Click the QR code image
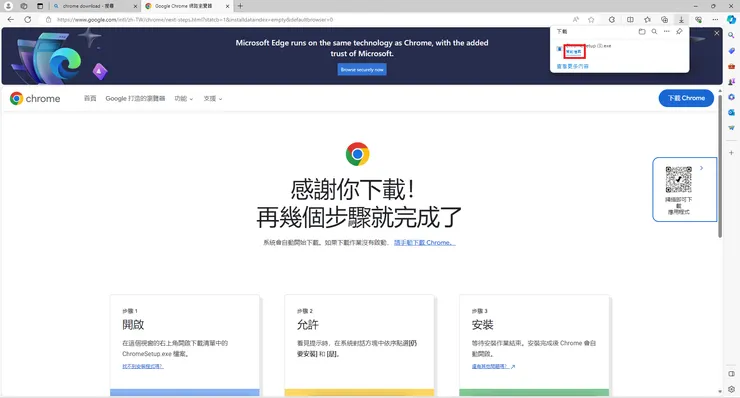The height and width of the screenshot is (398, 740). pos(679,179)
